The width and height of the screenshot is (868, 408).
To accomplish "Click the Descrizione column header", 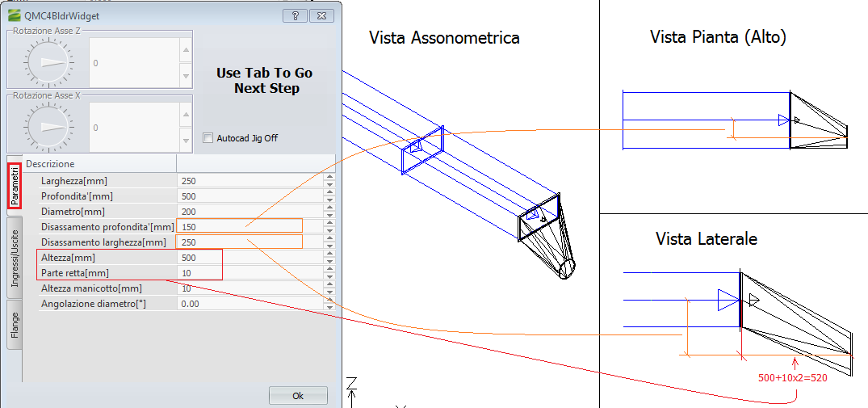I will 99,163.
